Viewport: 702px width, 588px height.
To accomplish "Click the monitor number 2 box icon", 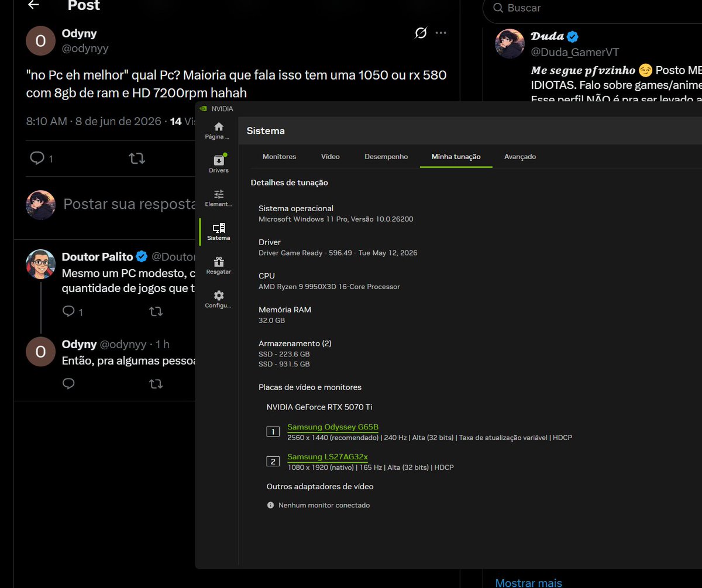I will pos(273,462).
